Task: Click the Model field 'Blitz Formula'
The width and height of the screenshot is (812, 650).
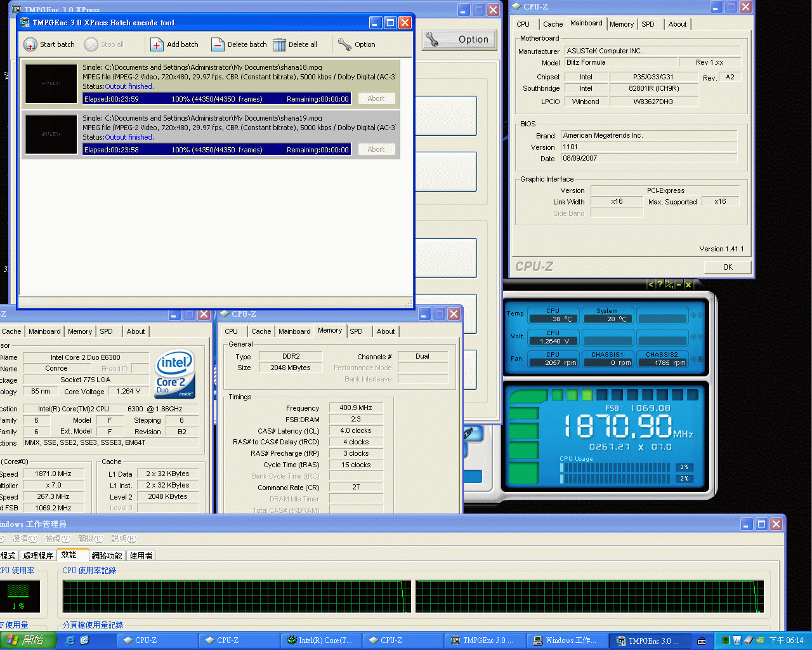Action: click(x=621, y=62)
